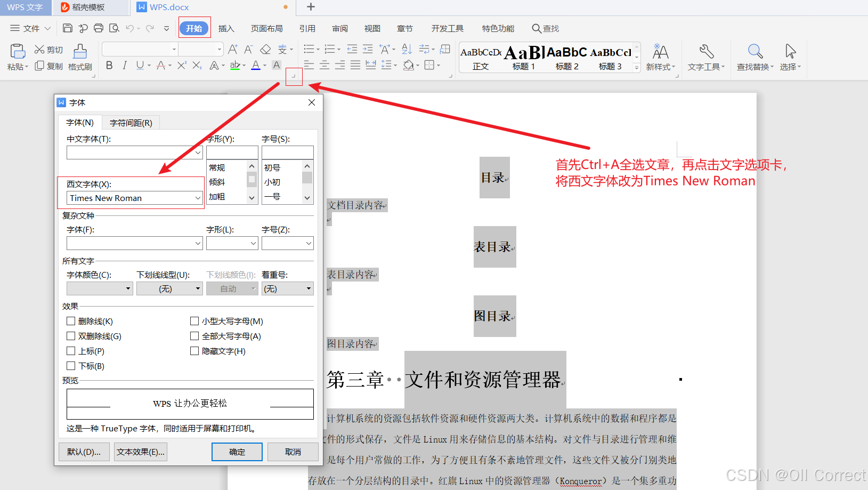This screenshot has width=868, height=490.
Task: Click the justify alignment icon
Action: [x=355, y=65]
